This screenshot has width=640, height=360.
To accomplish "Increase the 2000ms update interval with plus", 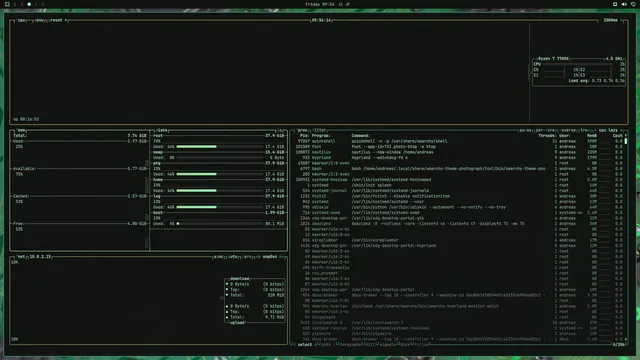I will pos(621,20).
